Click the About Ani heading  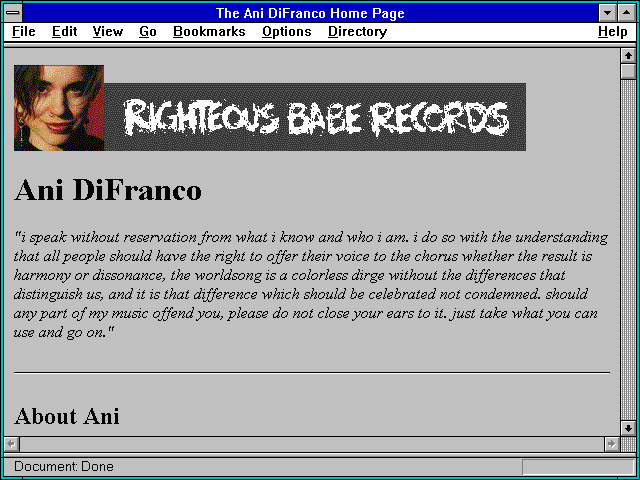(x=67, y=416)
